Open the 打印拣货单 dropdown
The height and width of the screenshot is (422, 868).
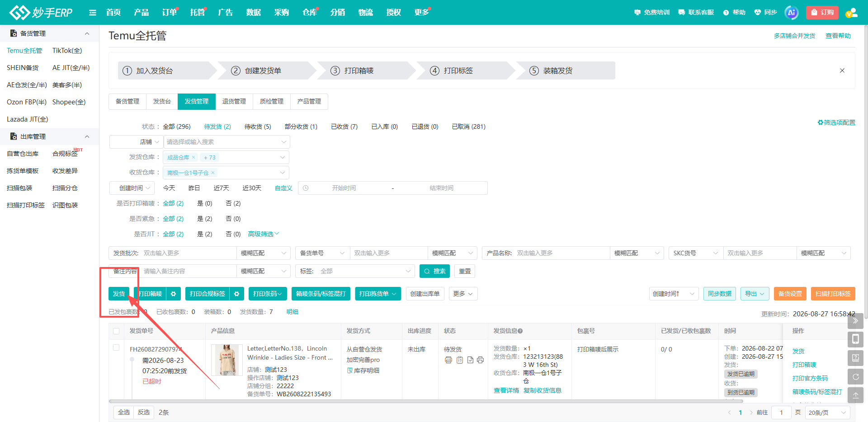(x=378, y=294)
